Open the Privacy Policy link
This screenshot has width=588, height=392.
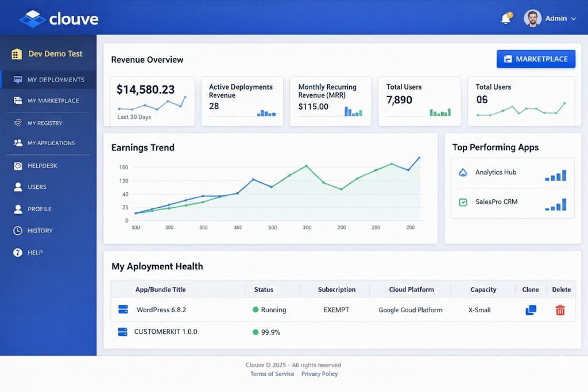[319, 374]
